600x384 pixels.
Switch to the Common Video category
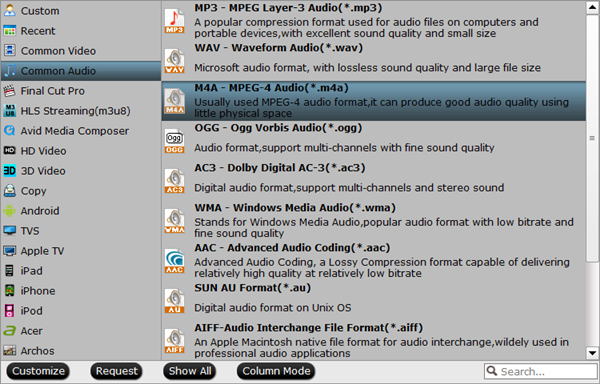pos(81,50)
